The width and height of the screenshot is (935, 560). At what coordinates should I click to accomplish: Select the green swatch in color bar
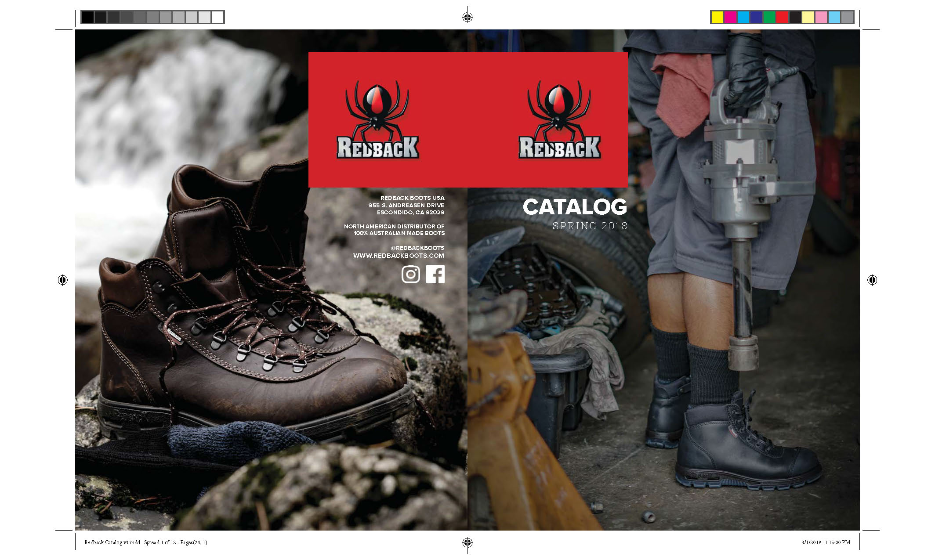coord(769,17)
